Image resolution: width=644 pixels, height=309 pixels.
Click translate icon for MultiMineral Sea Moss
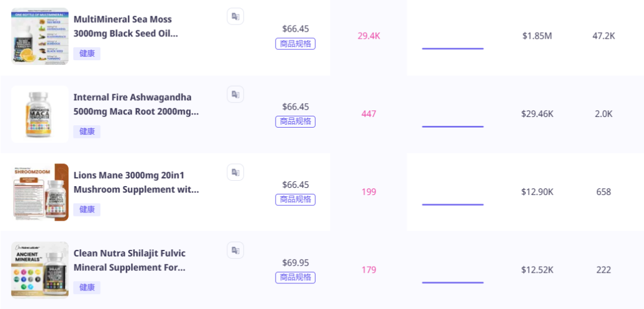[236, 17]
